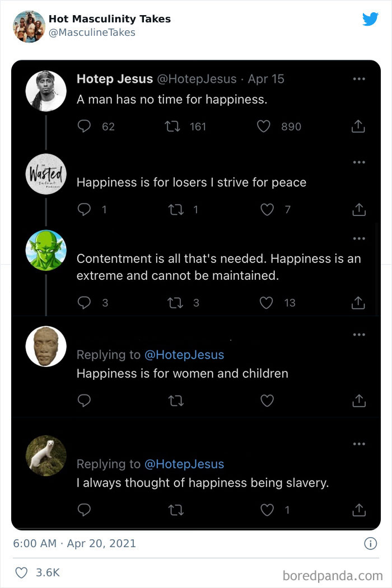Open options for the contentment reply
392x588 pixels.
point(359,238)
